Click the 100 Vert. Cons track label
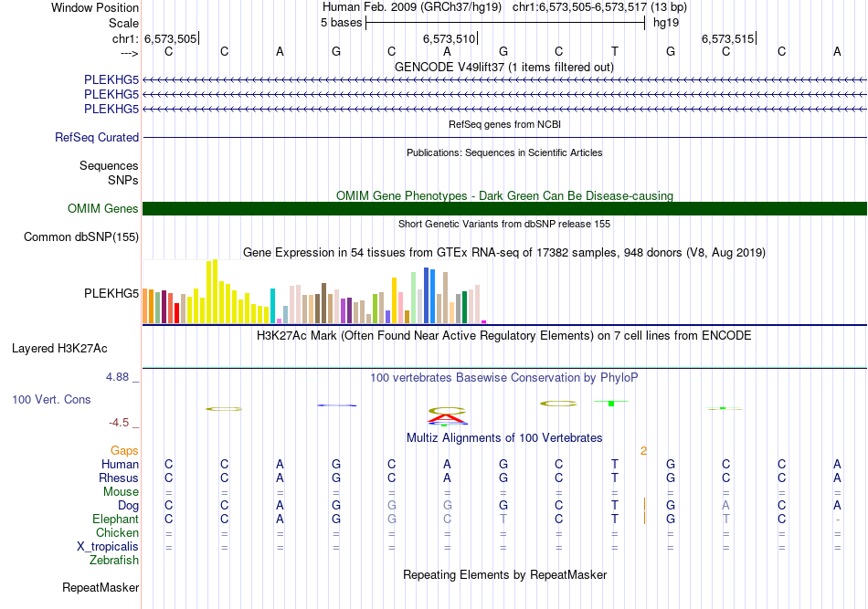Screen dimensions: 868x609 tap(51, 399)
